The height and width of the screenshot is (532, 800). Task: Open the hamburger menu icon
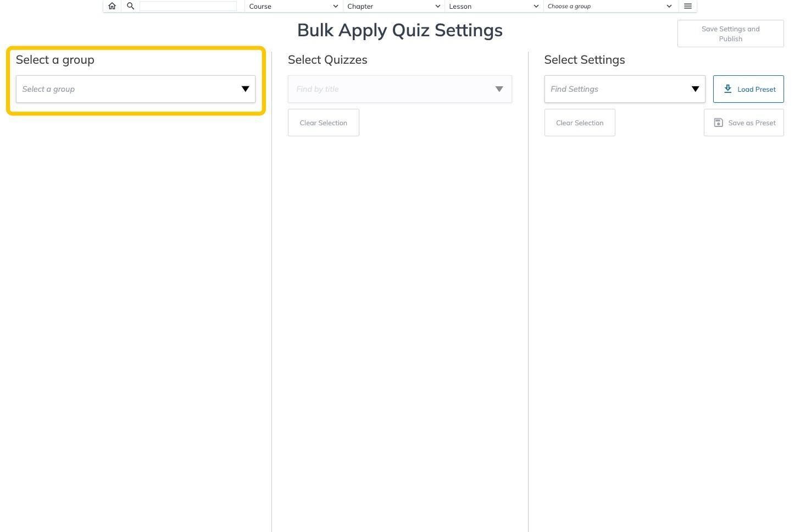(688, 6)
